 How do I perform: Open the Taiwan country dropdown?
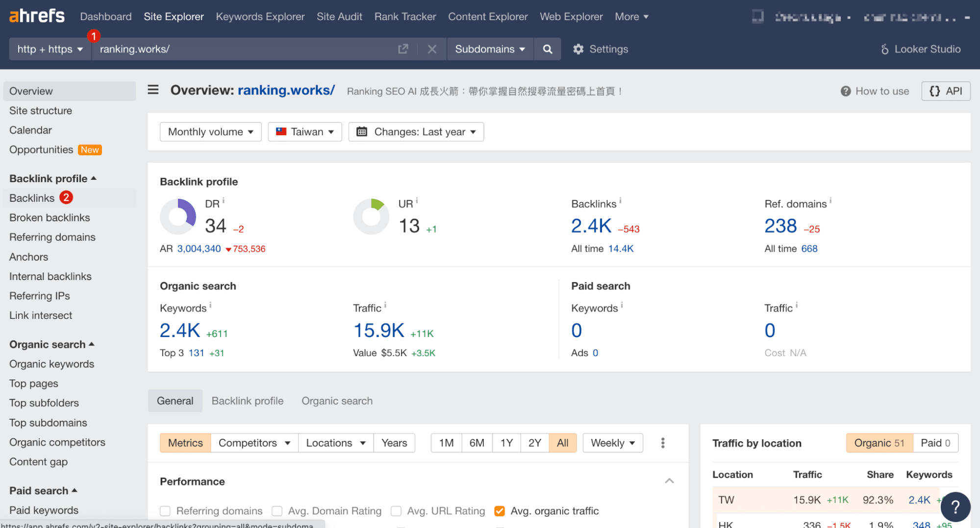pos(304,132)
